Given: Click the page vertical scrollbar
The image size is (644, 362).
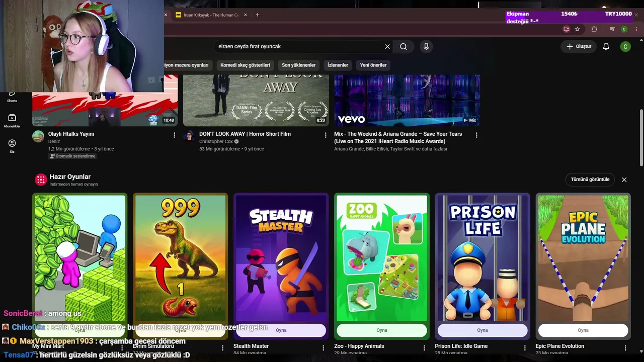Looking at the screenshot, I should point(641,137).
